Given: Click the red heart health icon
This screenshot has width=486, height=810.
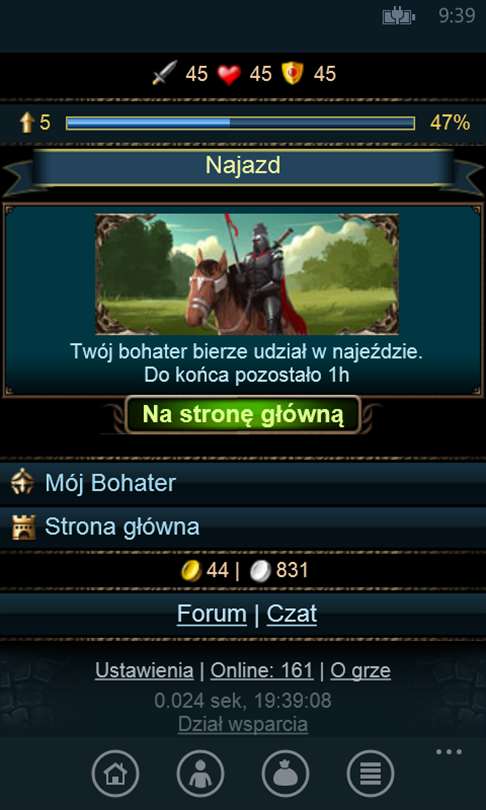Looking at the screenshot, I should click(x=229, y=74).
